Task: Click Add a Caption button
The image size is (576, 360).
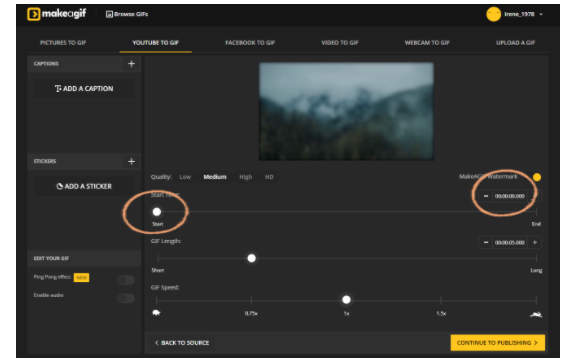Action: [84, 89]
